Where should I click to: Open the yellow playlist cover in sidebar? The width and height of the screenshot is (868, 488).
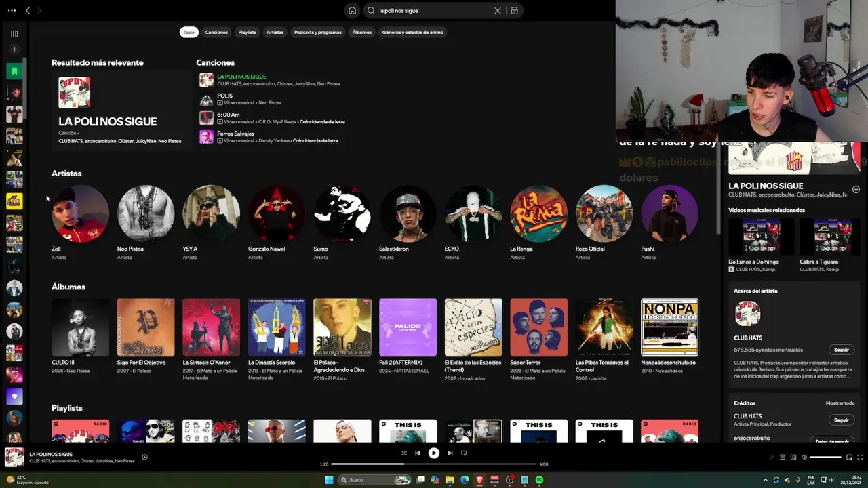click(x=14, y=201)
